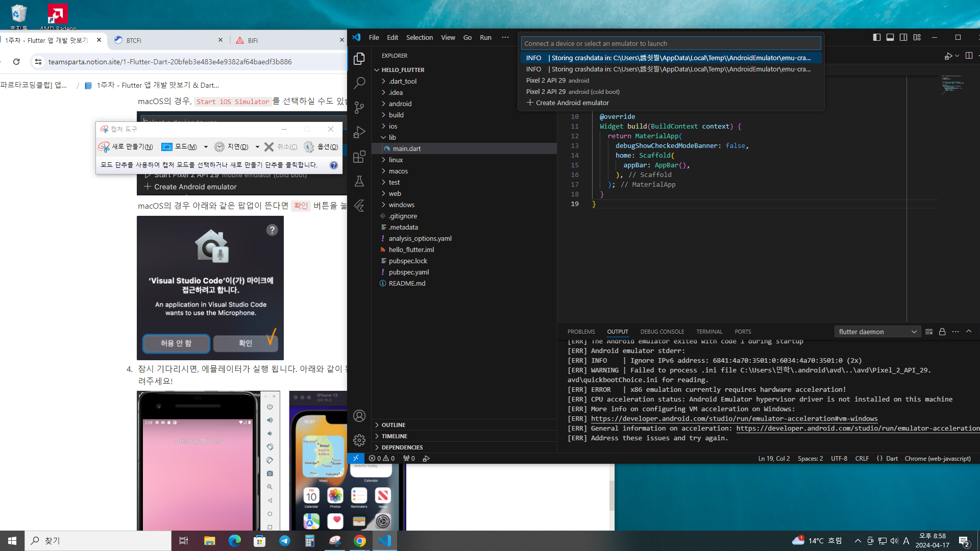Open Run and Debug view icon
Viewport: 980px width, 551px height.
[359, 132]
